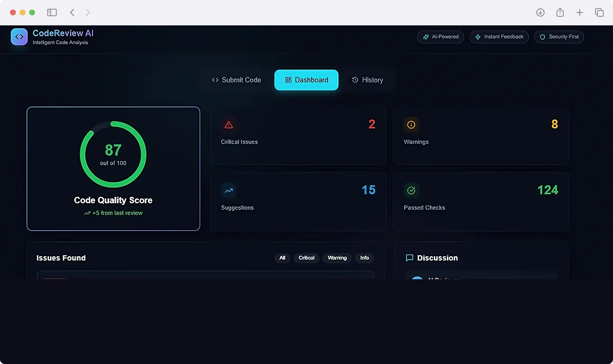Filter issues by All

tap(282, 258)
